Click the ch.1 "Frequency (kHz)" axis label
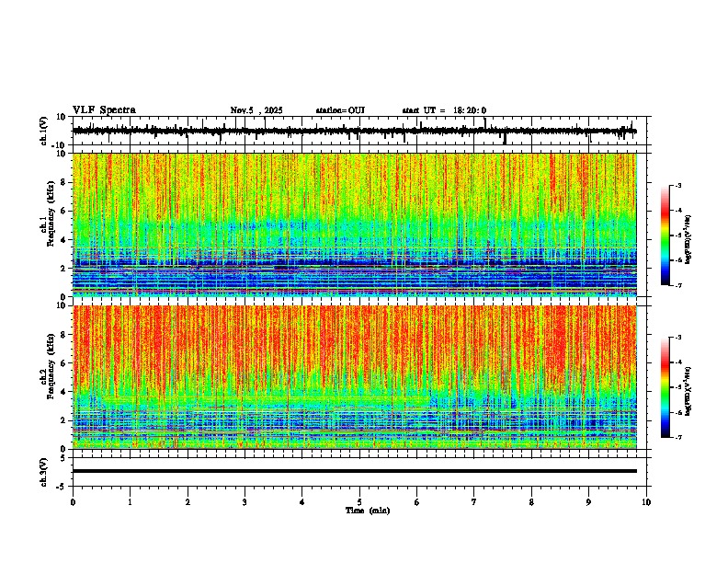 coord(51,213)
